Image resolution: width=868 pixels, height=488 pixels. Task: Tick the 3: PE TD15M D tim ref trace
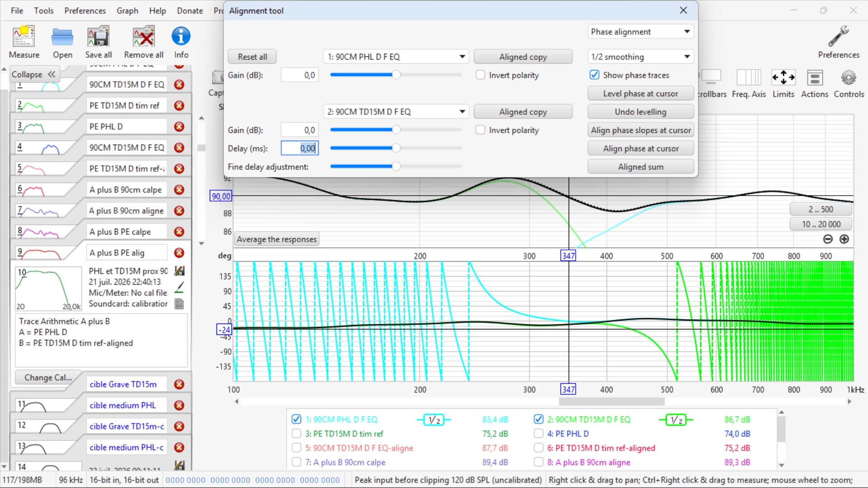point(297,434)
